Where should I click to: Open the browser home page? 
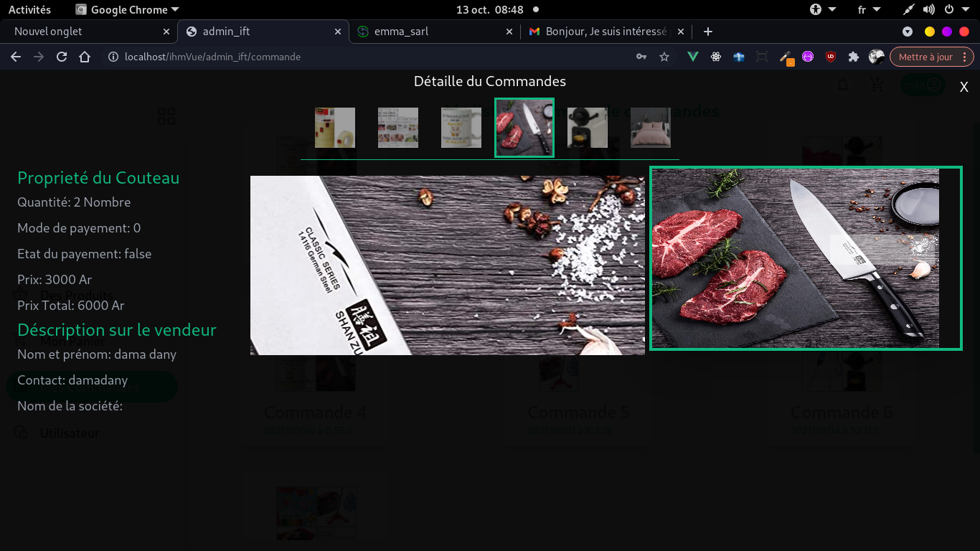tap(85, 57)
